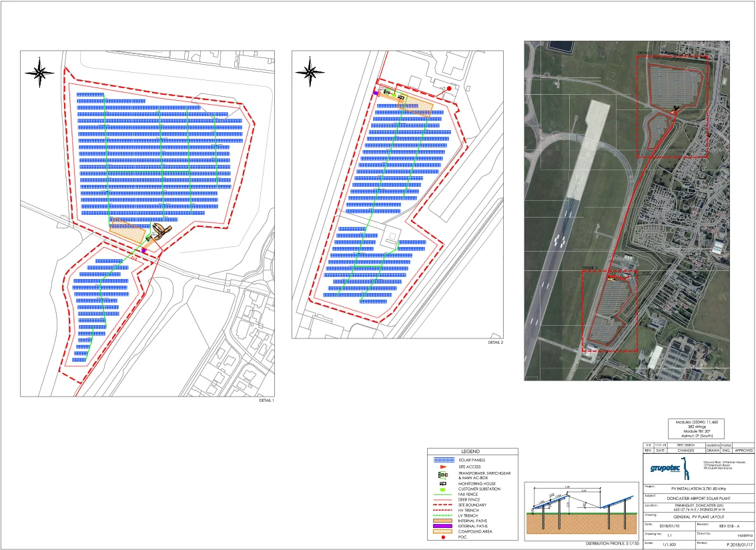This screenshot has width=756, height=550.
Task: Click the '382 strings' note
Action: (x=697, y=427)
